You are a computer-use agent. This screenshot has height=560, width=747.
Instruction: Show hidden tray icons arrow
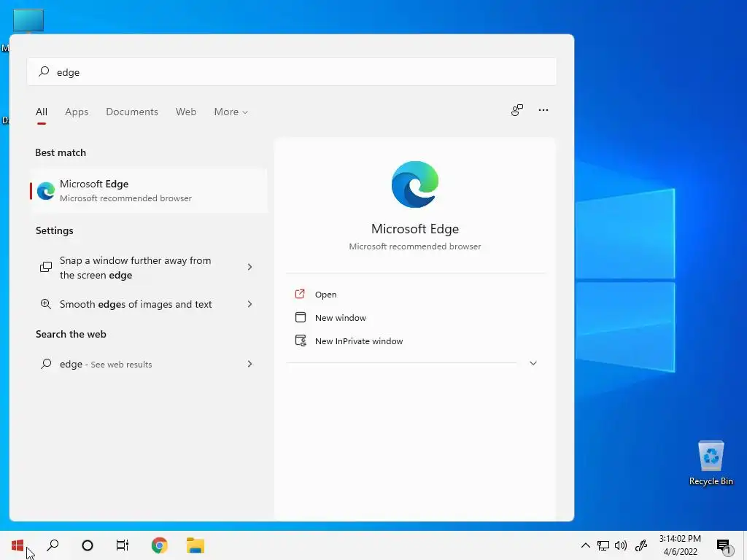586,545
